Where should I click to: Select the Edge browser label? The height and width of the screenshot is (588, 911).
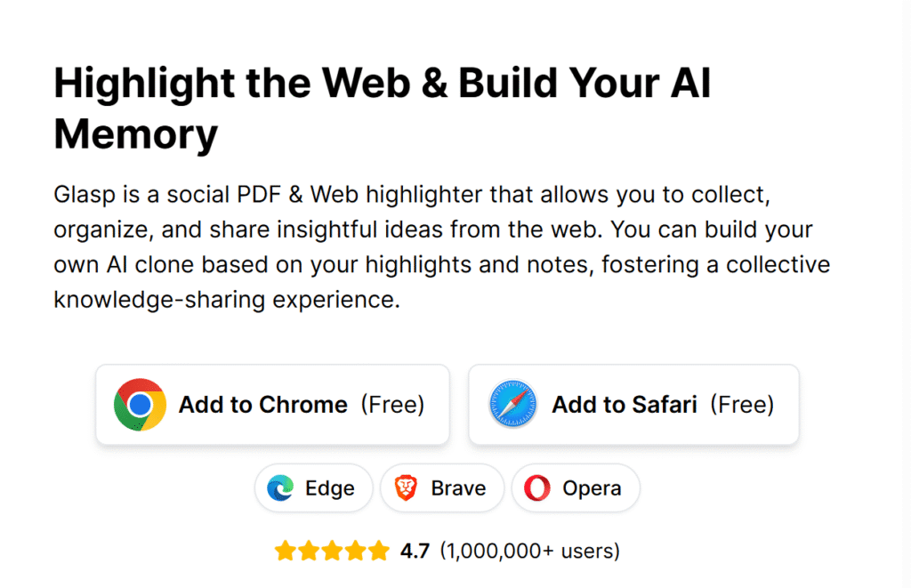coord(330,488)
